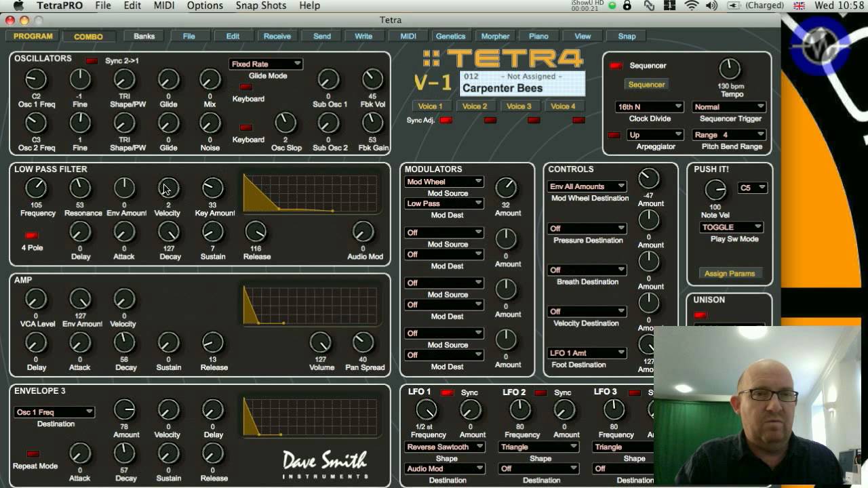This screenshot has height=488, width=868.
Task: Click the Write toolbar button
Action: tap(363, 37)
